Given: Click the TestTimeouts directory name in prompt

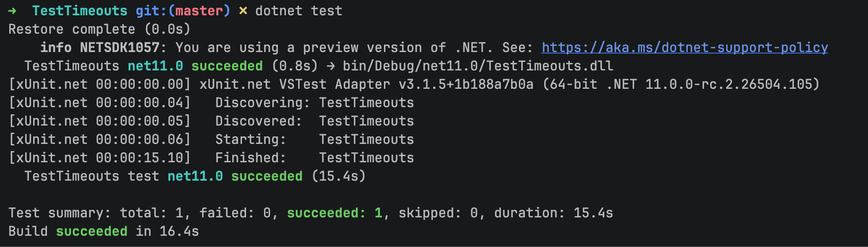Looking at the screenshot, I should [80, 11].
